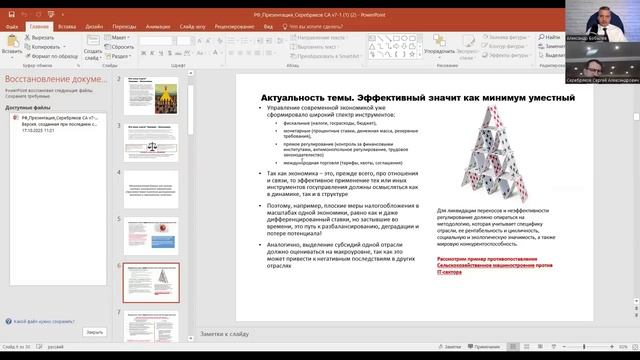Select the slide 2 thumbnail

pyautogui.click(x=151, y=96)
